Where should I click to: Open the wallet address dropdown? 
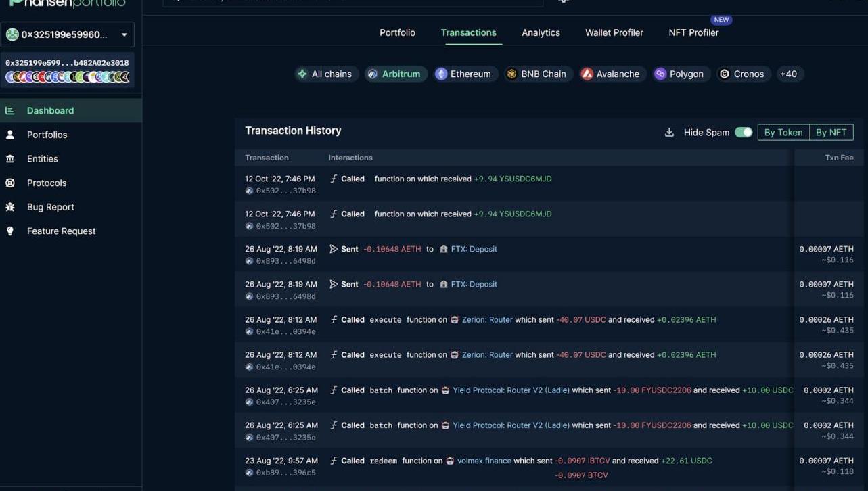124,34
